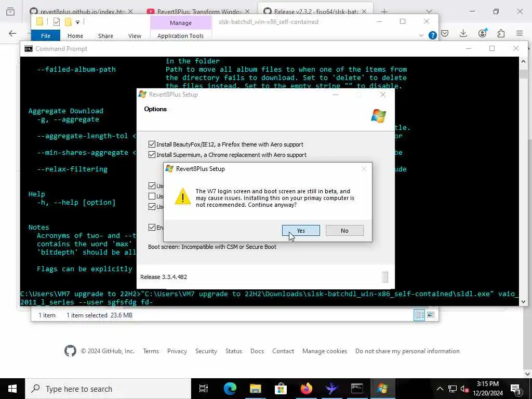Launch Microsoft Edge from taskbar

tap(230, 389)
